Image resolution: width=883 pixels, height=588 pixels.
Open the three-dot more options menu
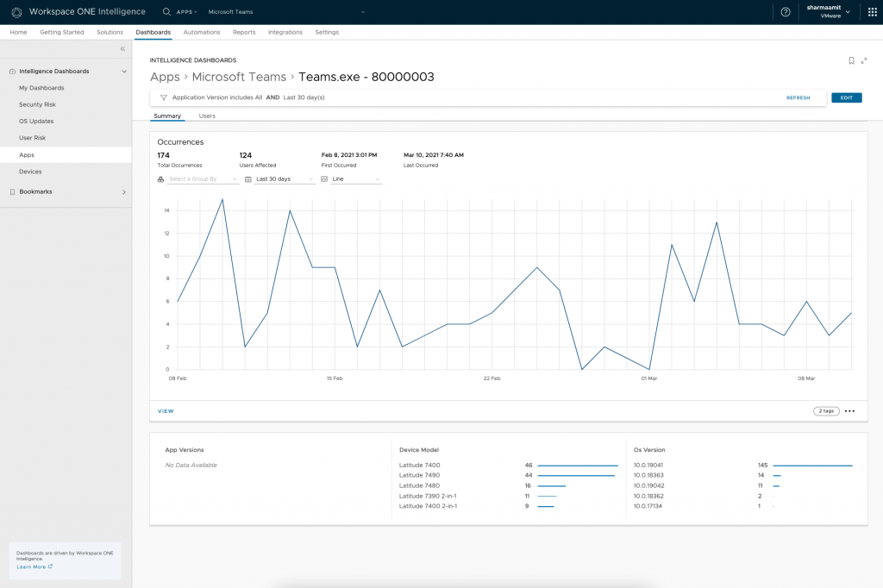[849, 411]
